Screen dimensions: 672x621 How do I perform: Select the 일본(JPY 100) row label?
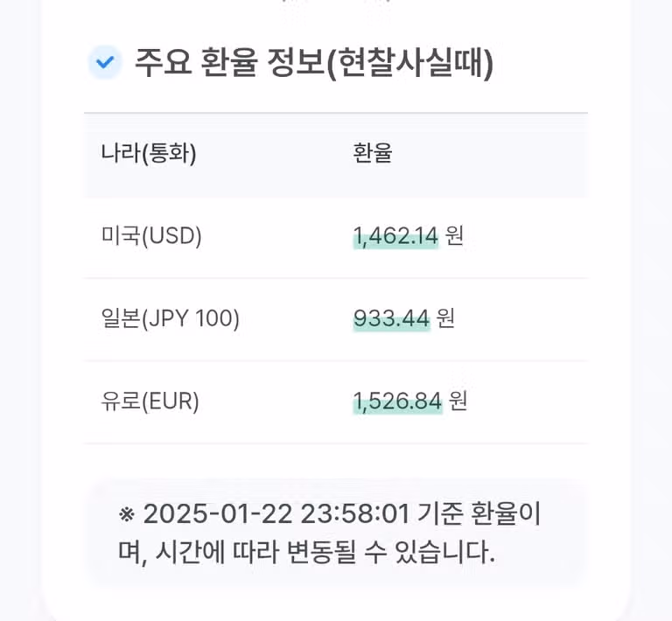click(x=170, y=318)
